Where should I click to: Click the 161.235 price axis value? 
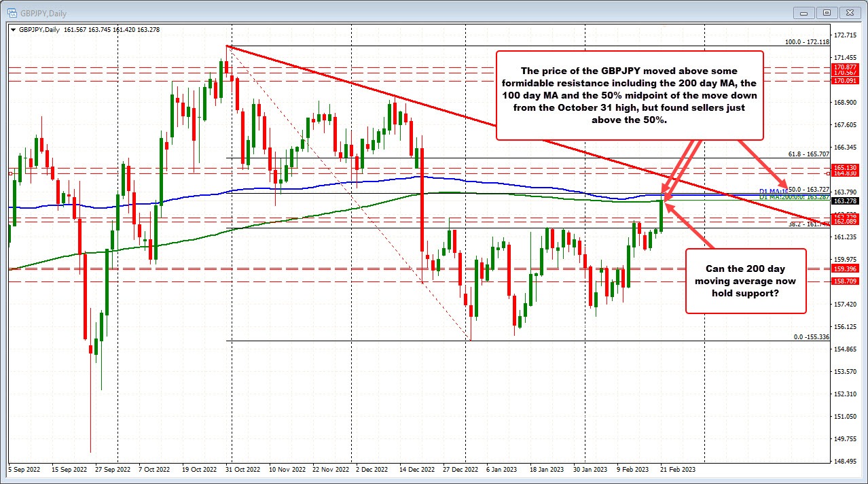click(845, 237)
